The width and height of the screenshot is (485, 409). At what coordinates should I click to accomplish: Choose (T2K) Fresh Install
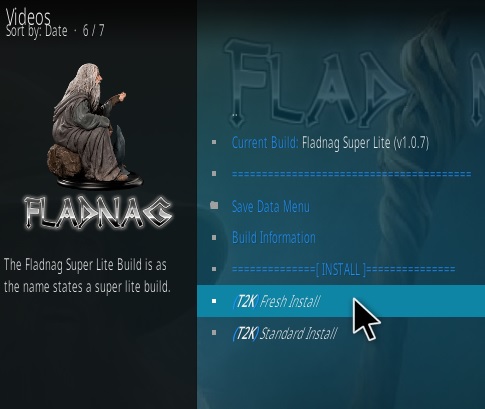[x=341, y=301]
